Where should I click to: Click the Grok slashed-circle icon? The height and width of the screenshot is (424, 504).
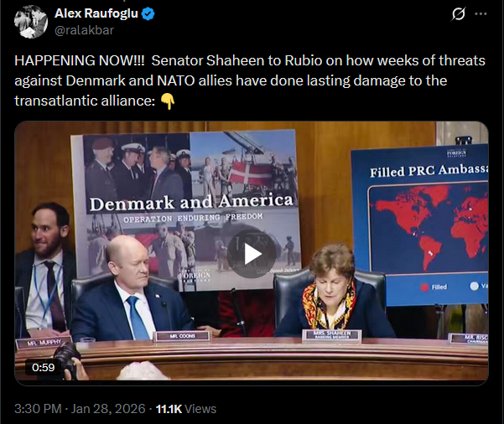[459, 13]
